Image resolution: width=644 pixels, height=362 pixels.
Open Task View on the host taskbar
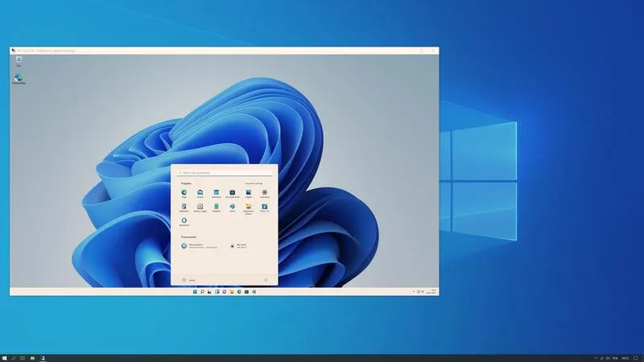click(x=23, y=358)
